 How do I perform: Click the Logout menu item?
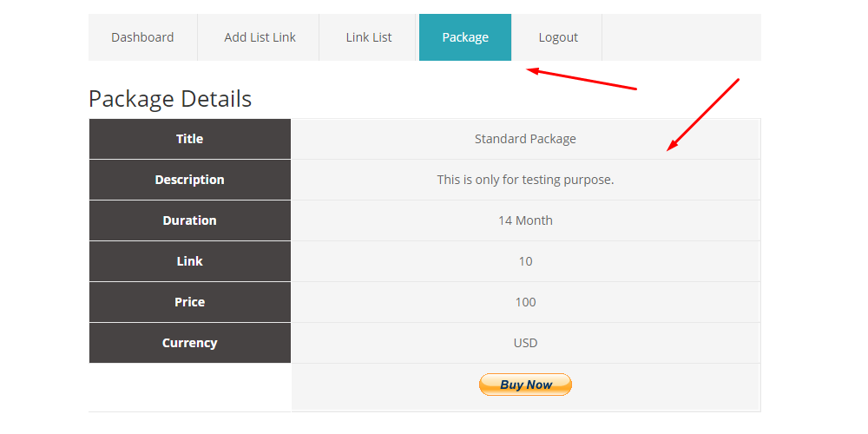[x=558, y=37]
